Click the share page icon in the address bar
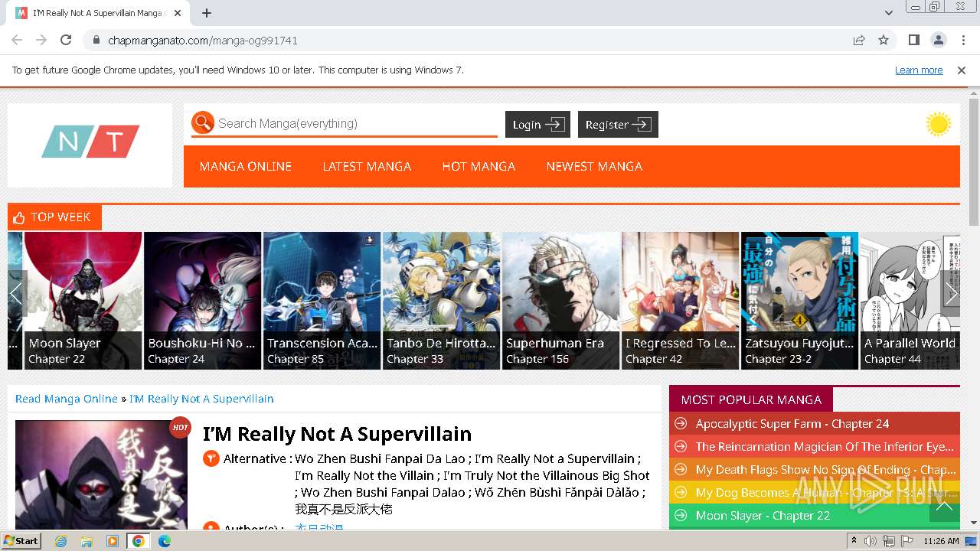The image size is (980, 551). [859, 40]
